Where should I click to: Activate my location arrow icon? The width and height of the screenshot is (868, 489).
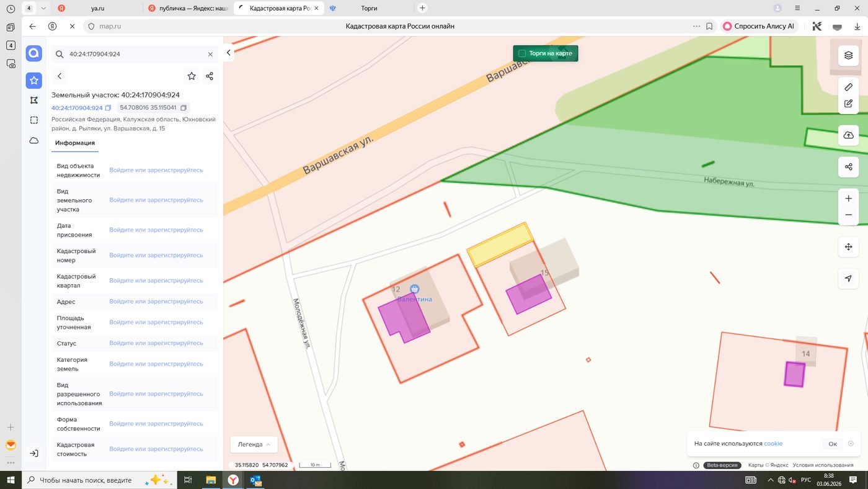tap(848, 279)
